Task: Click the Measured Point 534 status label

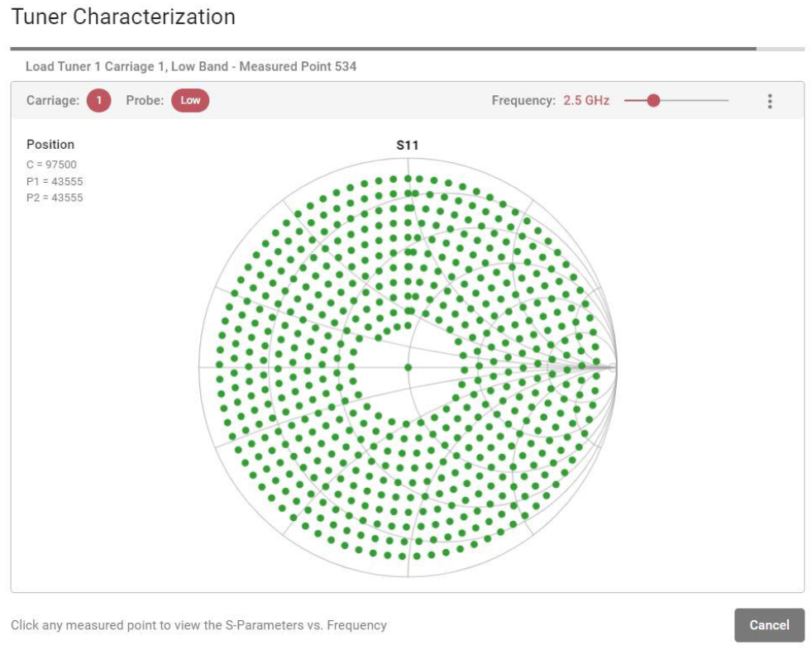Action: coord(298,66)
